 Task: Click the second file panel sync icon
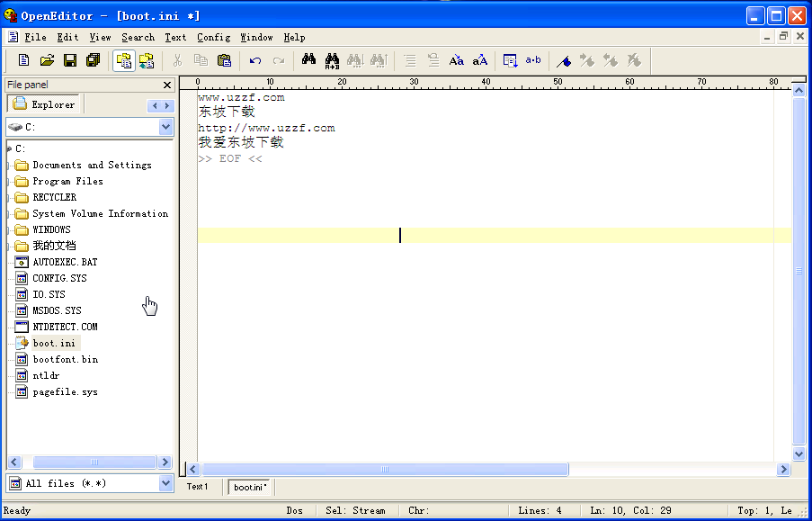coord(147,60)
